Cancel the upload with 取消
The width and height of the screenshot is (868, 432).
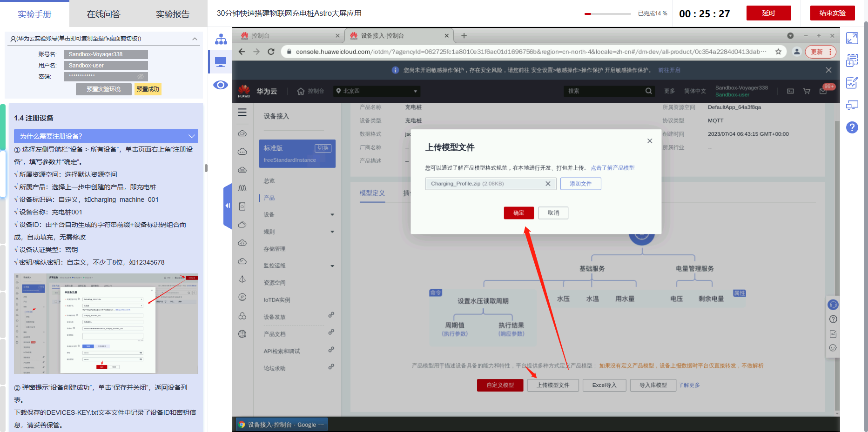553,213
